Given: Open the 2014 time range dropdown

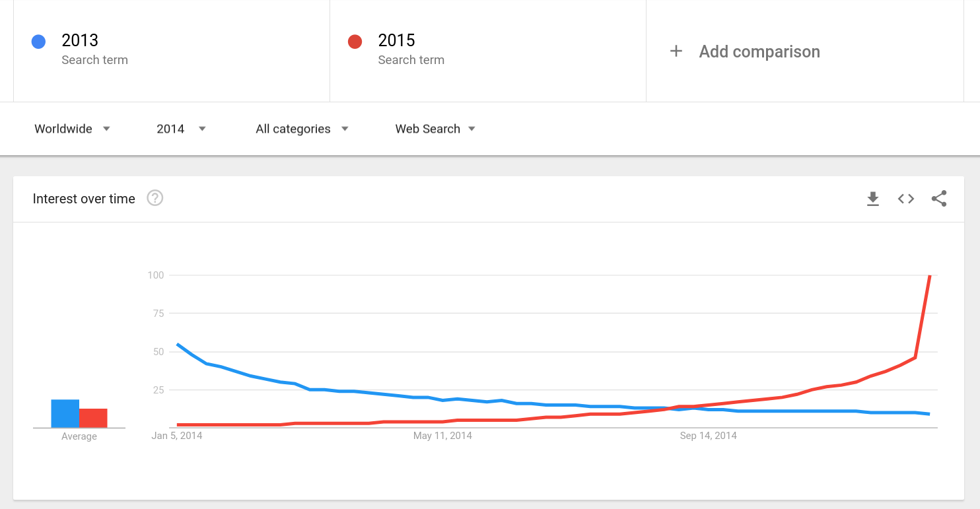Looking at the screenshot, I should [x=182, y=129].
